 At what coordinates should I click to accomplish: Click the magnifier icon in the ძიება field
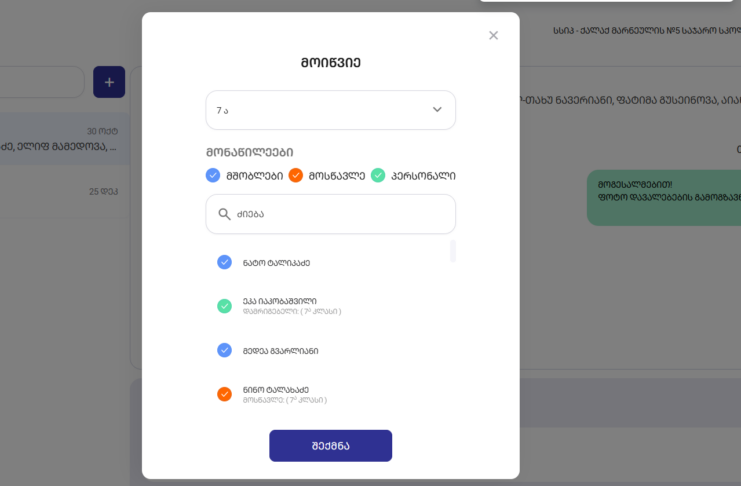pyautogui.click(x=225, y=214)
